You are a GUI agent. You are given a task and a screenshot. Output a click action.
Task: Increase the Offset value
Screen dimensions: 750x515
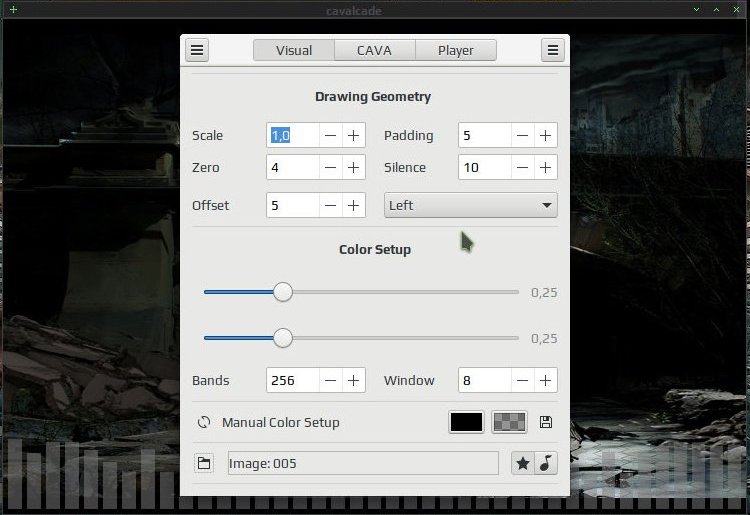(x=353, y=205)
